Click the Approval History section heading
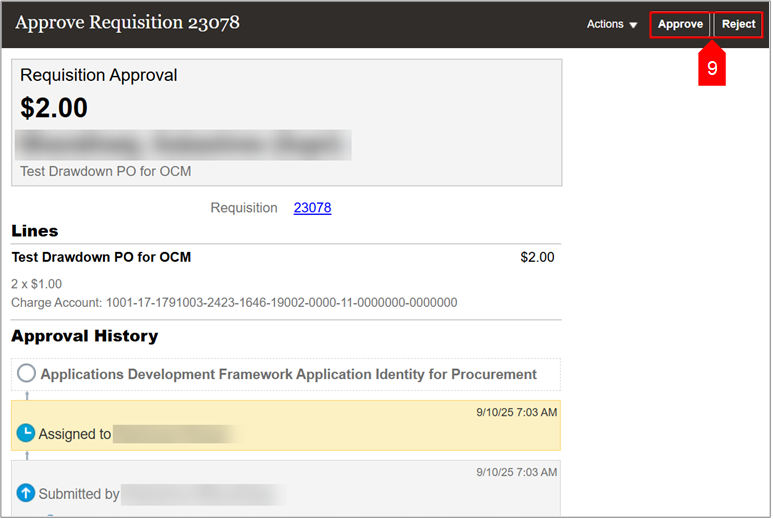This screenshot has width=773, height=519. click(x=85, y=336)
